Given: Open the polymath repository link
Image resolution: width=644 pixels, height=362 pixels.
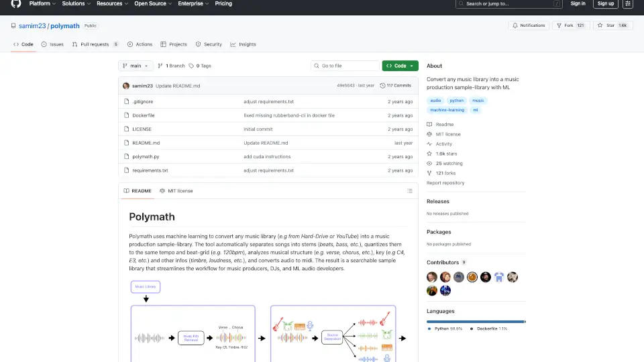Looking at the screenshot, I should (65, 26).
